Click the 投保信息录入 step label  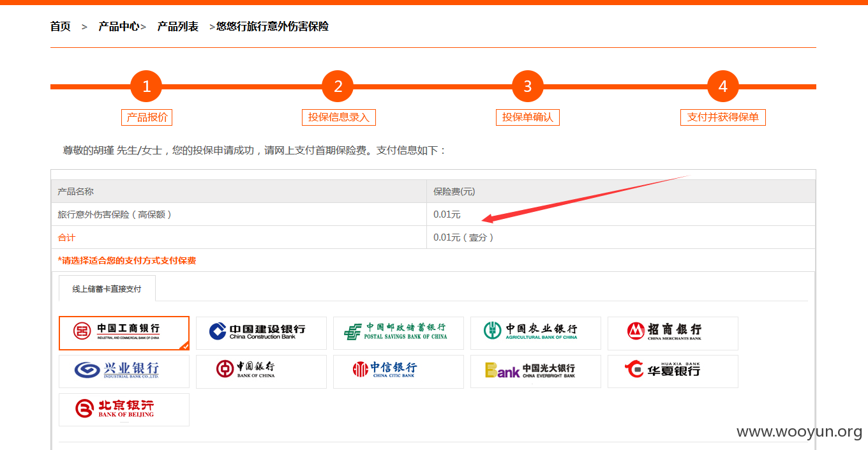[x=338, y=117]
